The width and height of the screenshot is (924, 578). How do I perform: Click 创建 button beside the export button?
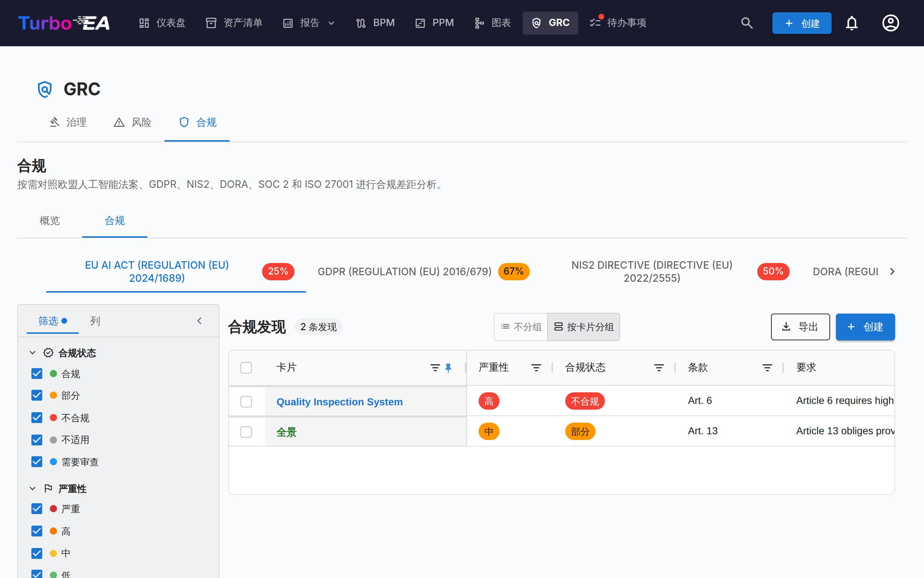click(x=865, y=327)
